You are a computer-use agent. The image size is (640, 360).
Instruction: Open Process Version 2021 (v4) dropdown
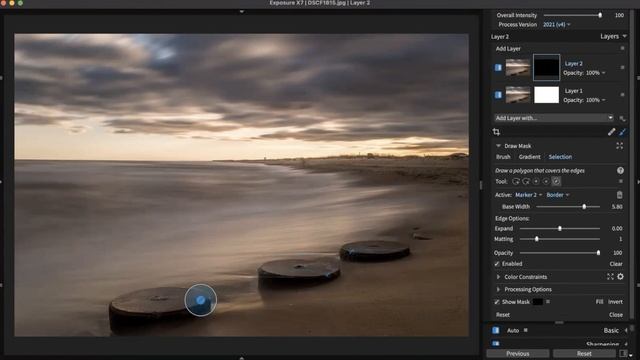point(556,24)
